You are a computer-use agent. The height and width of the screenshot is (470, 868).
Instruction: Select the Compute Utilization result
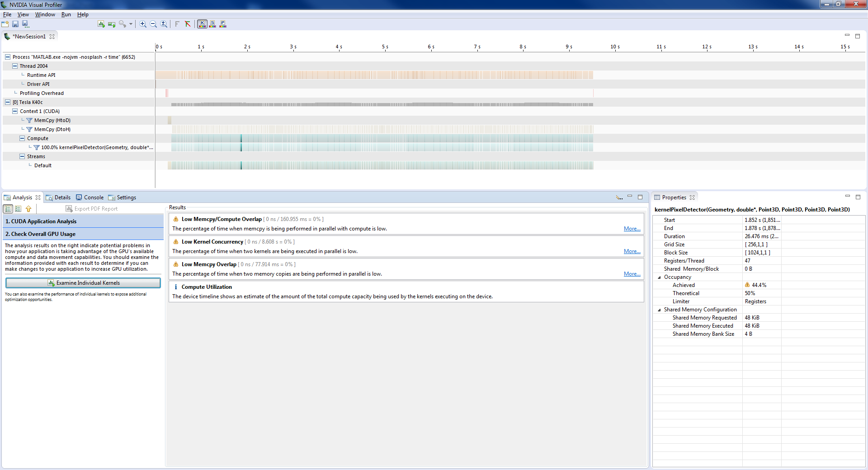point(406,291)
